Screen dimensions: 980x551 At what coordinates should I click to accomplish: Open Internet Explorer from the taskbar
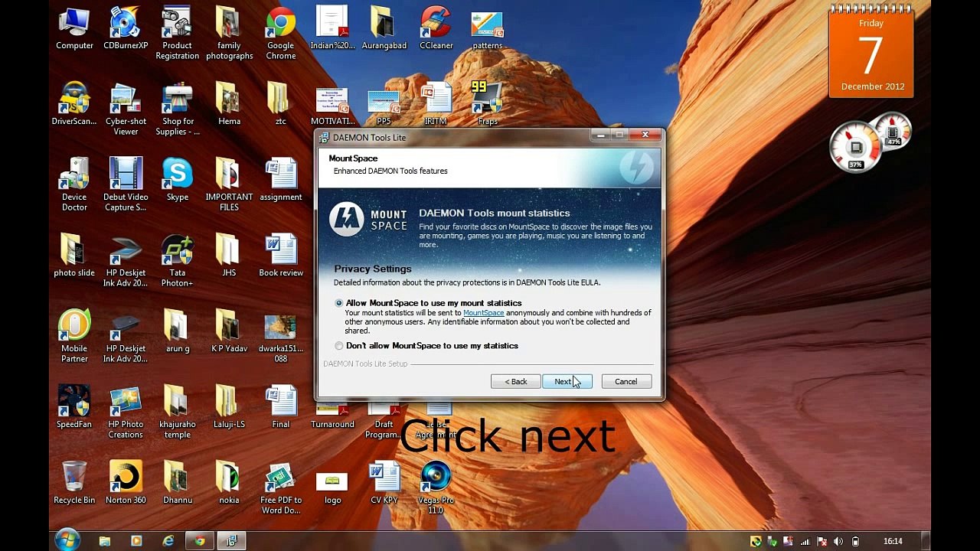click(168, 541)
